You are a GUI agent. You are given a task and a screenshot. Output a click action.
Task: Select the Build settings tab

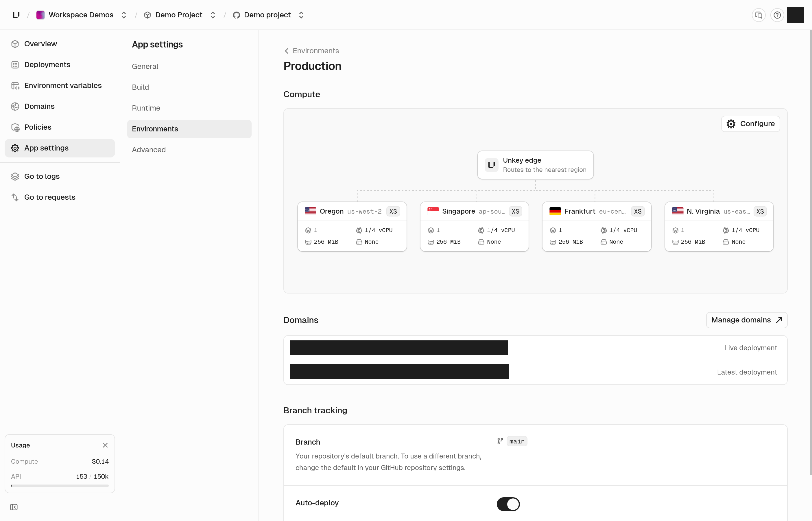[x=189, y=87]
